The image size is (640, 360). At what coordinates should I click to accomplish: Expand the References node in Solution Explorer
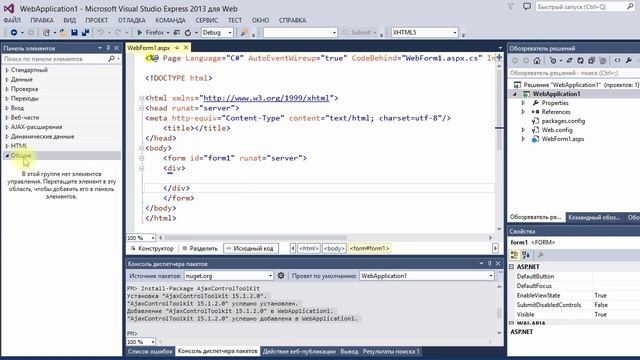pyautogui.click(x=523, y=112)
